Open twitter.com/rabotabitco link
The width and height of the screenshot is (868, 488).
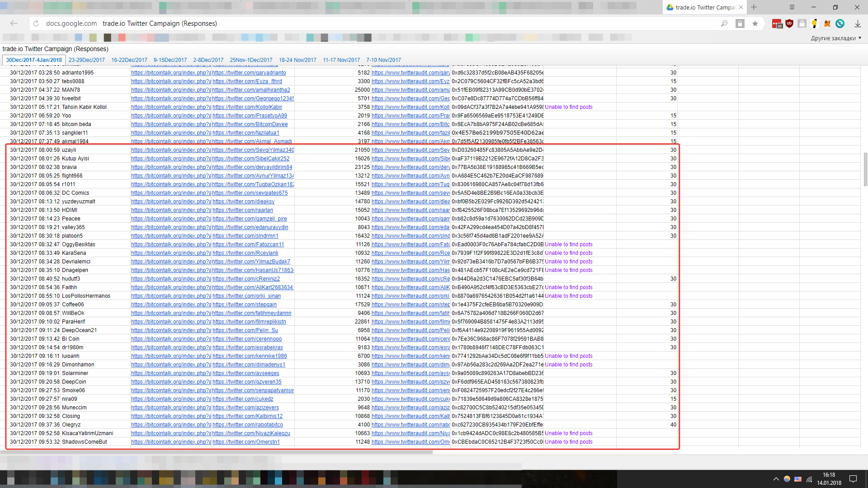(248, 425)
